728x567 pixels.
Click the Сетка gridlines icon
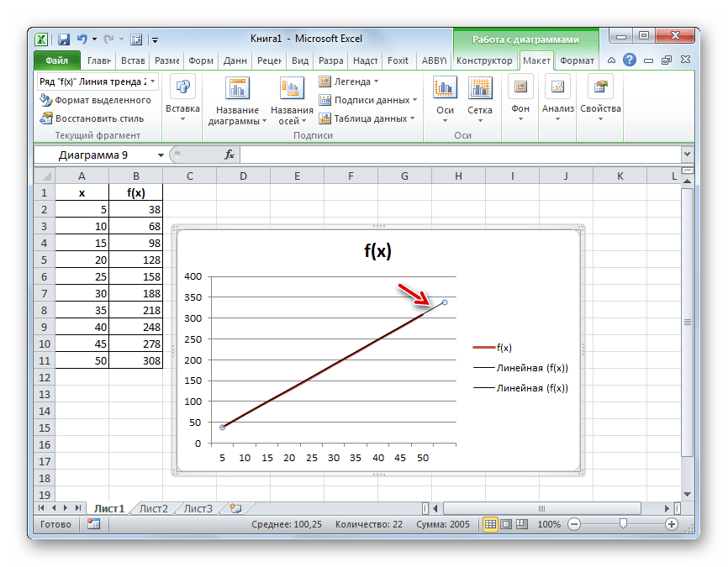click(480, 88)
